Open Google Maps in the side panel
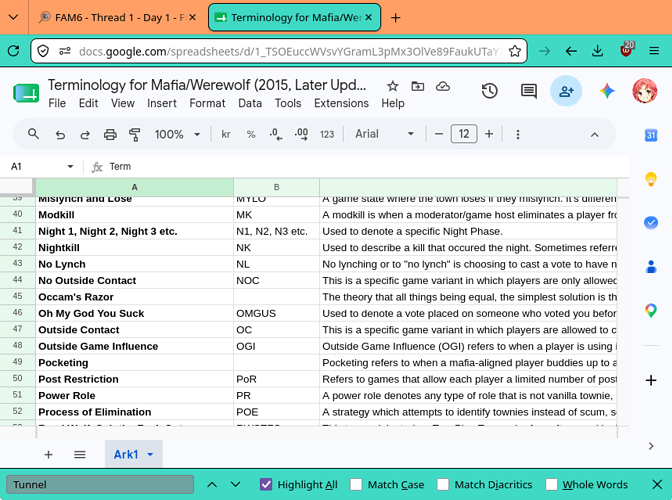 pos(651,310)
